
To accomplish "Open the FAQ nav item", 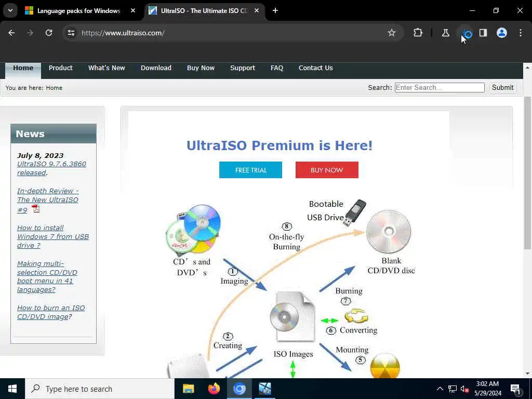I will [277, 68].
